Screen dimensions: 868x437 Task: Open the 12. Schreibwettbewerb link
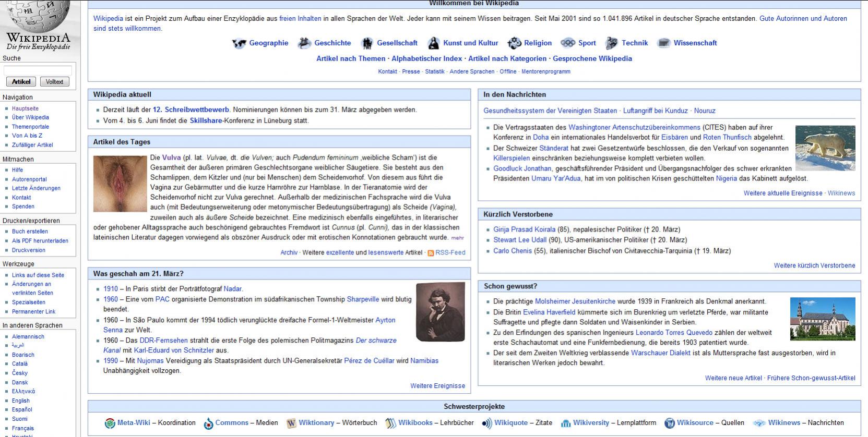click(x=191, y=110)
